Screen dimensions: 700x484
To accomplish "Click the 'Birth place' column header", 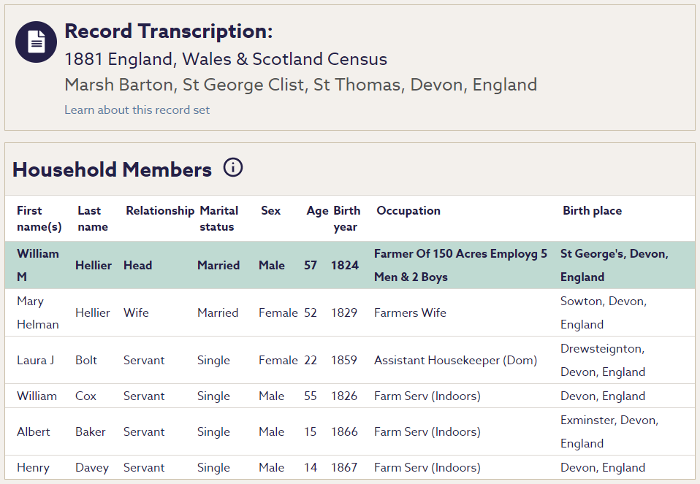I will [x=592, y=211].
